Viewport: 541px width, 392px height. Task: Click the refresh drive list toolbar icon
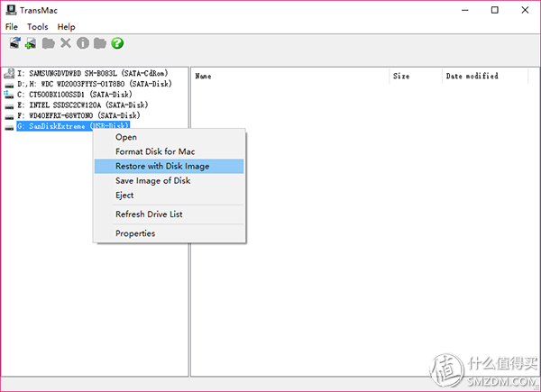pos(14,43)
